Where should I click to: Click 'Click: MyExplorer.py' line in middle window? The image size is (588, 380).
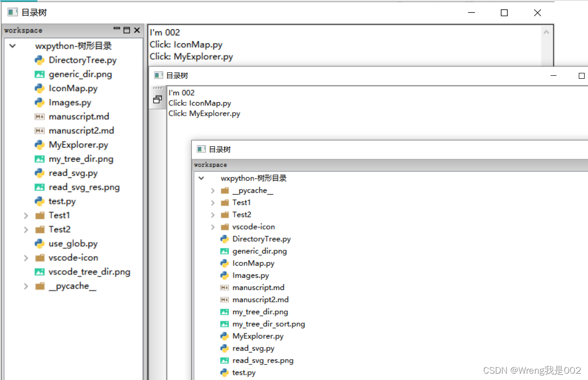(x=204, y=114)
